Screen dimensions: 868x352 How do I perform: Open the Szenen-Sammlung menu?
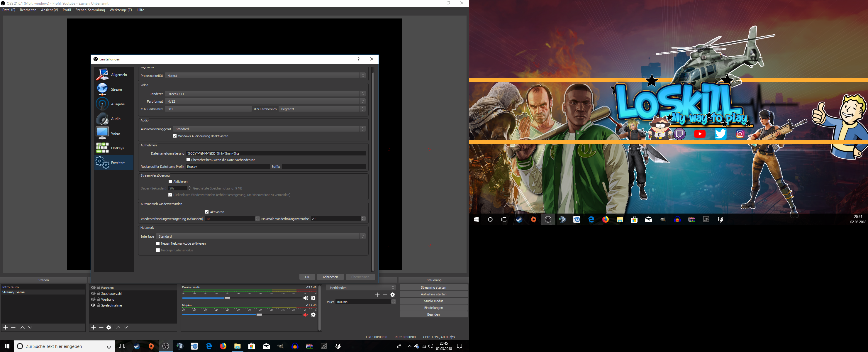[90, 10]
